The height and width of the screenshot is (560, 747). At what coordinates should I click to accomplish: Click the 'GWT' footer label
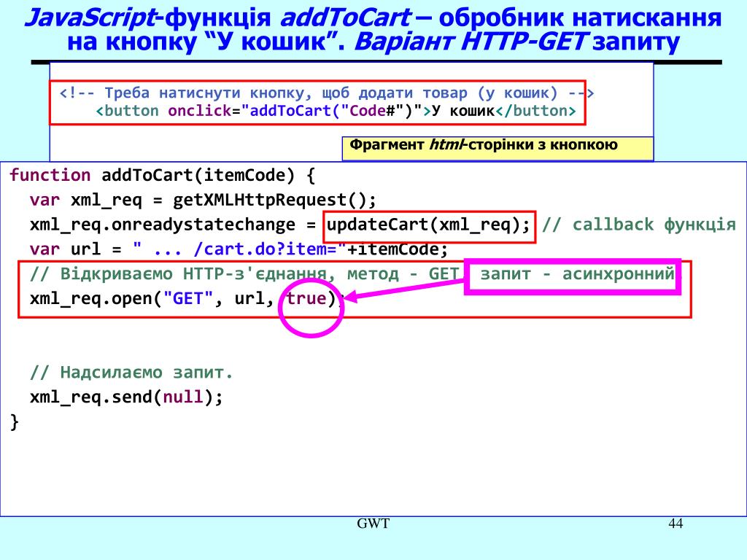tap(373, 524)
